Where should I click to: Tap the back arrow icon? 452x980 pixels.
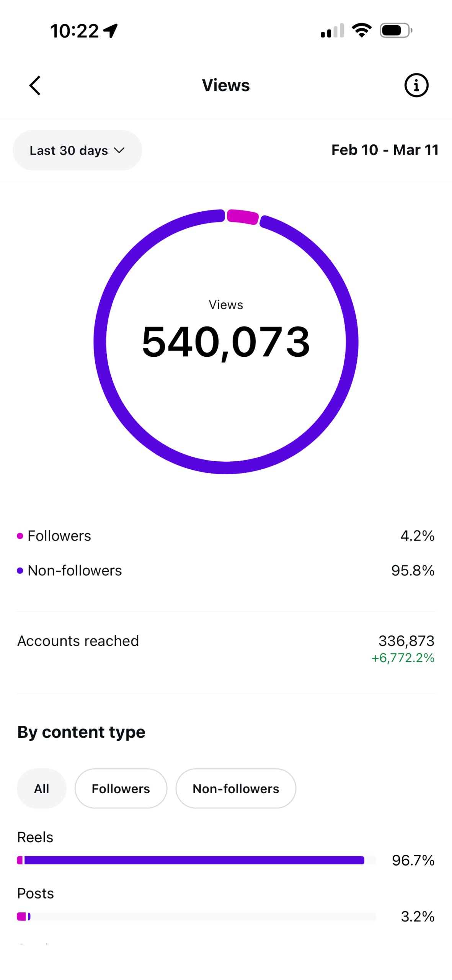coord(35,85)
